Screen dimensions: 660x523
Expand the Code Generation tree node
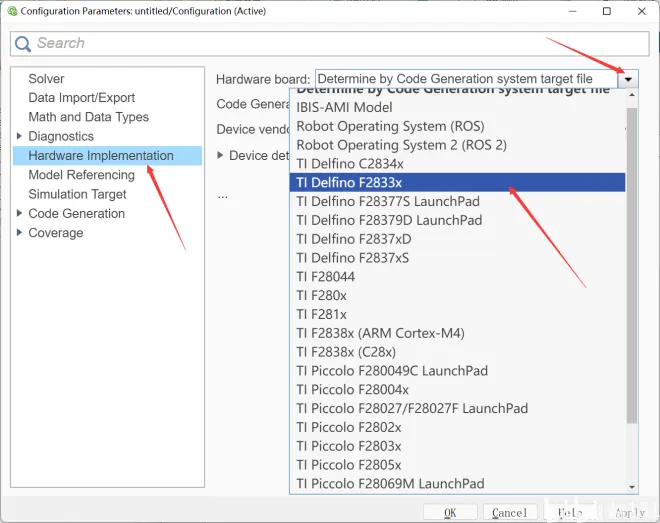[x=19, y=213]
